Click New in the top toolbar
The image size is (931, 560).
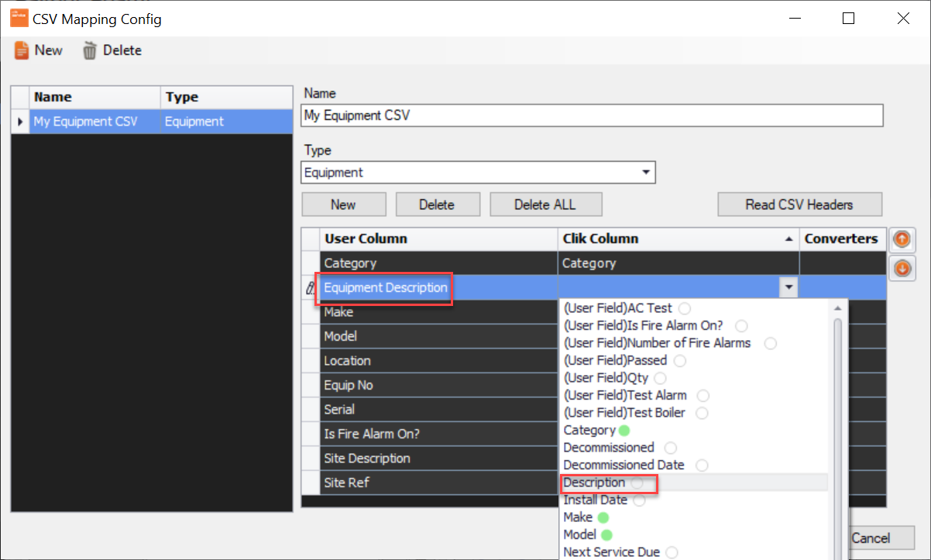tap(39, 50)
